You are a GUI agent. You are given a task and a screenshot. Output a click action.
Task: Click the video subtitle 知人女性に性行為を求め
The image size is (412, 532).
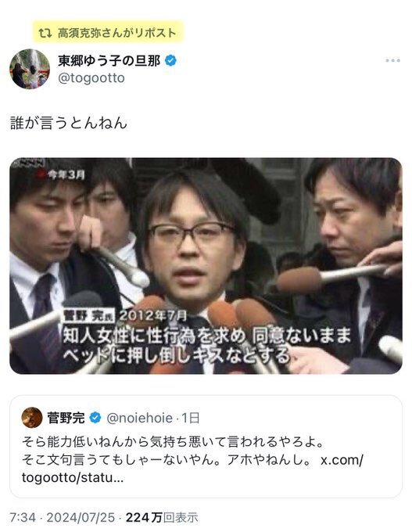pyautogui.click(x=154, y=336)
